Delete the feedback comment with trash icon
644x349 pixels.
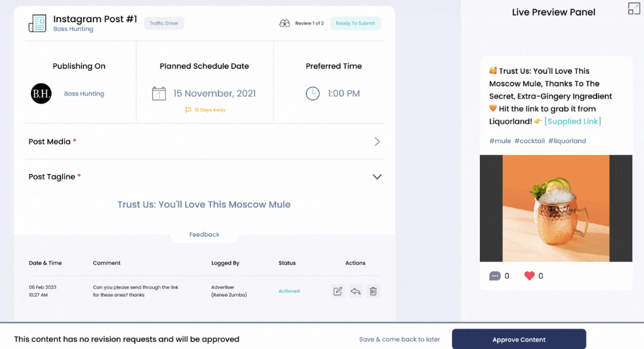tap(373, 291)
